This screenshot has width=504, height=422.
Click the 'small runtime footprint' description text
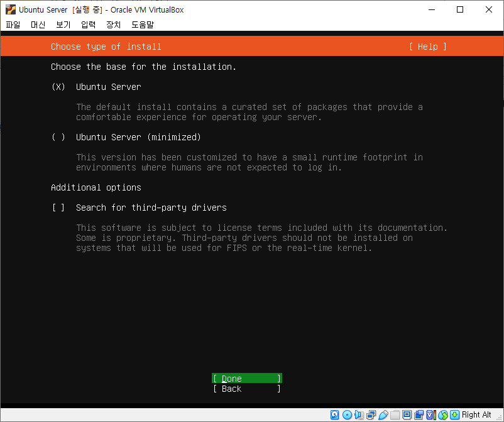point(249,162)
